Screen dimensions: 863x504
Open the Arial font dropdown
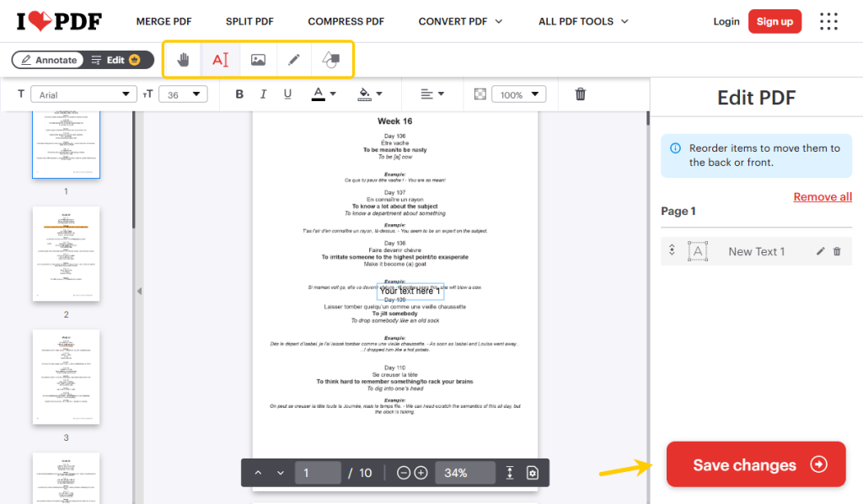pos(83,94)
